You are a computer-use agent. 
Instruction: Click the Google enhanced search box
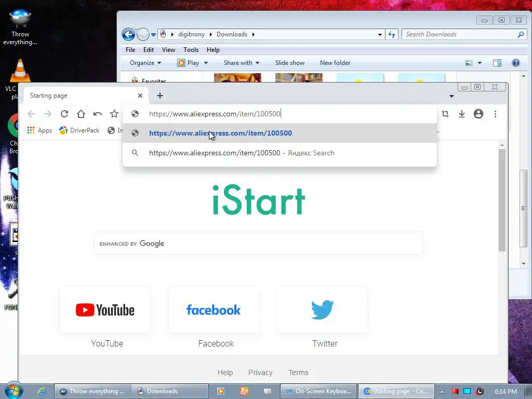tap(259, 243)
